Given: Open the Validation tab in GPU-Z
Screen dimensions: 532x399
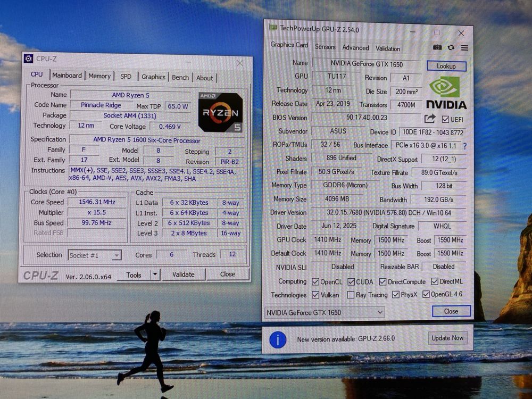Looking at the screenshot, I should click(388, 48).
